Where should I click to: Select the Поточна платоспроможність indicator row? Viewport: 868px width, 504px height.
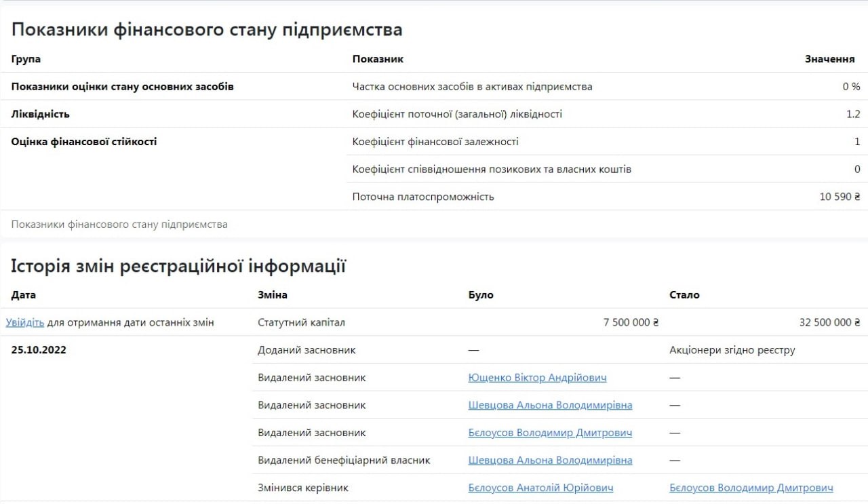click(x=423, y=197)
